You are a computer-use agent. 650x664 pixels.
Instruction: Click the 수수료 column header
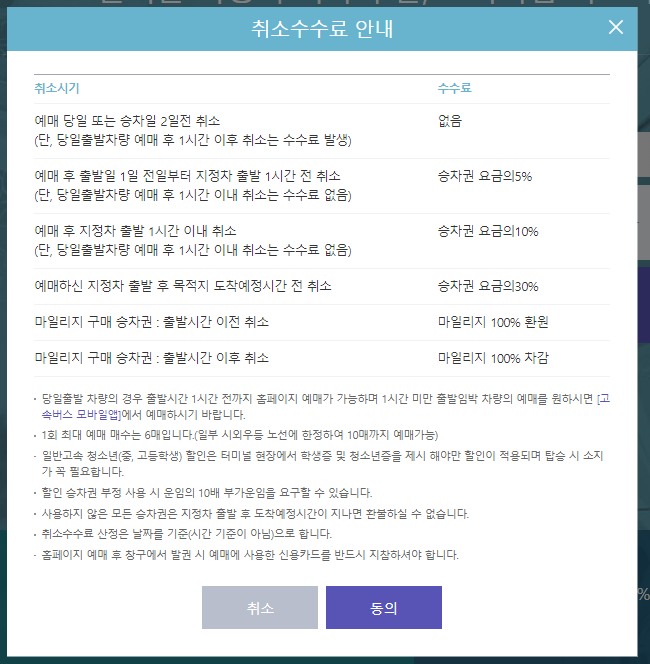tap(454, 88)
